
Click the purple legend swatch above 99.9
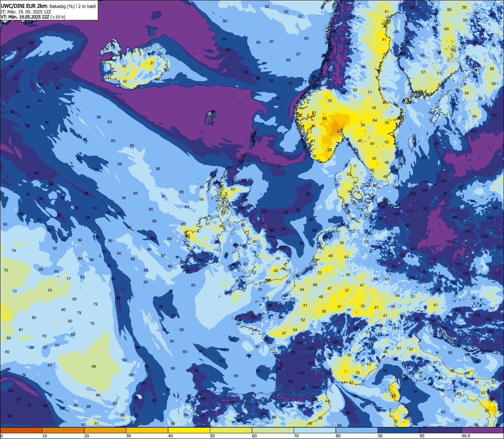482,430
